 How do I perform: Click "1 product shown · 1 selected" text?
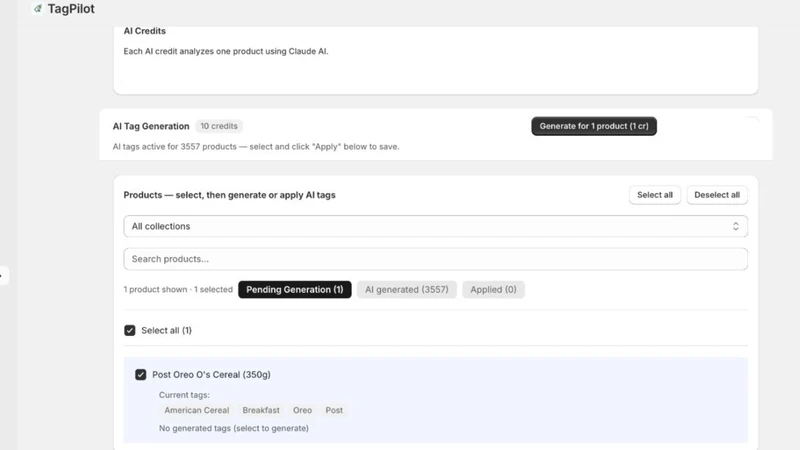tap(178, 289)
